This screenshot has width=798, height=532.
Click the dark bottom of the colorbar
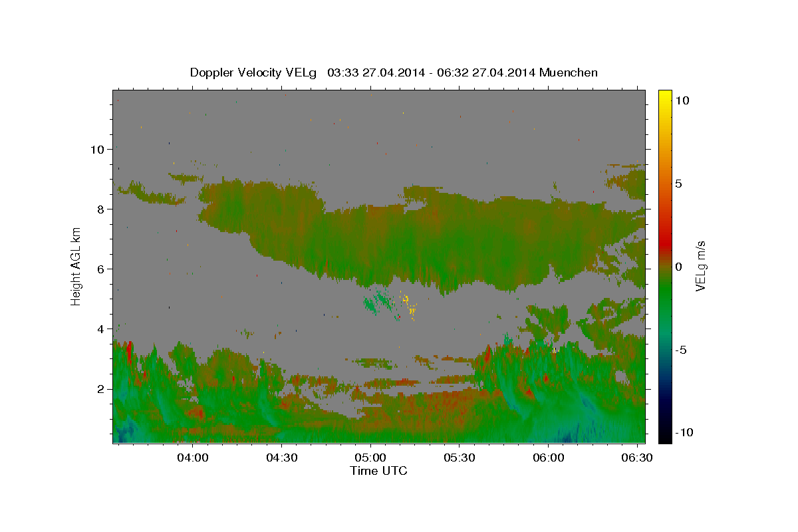[x=664, y=434]
